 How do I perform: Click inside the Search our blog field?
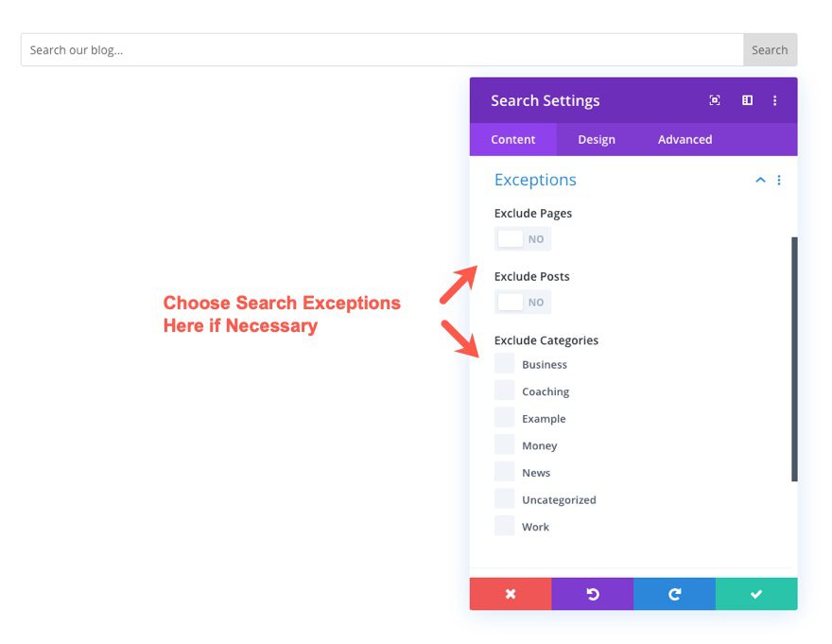(x=284, y=49)
